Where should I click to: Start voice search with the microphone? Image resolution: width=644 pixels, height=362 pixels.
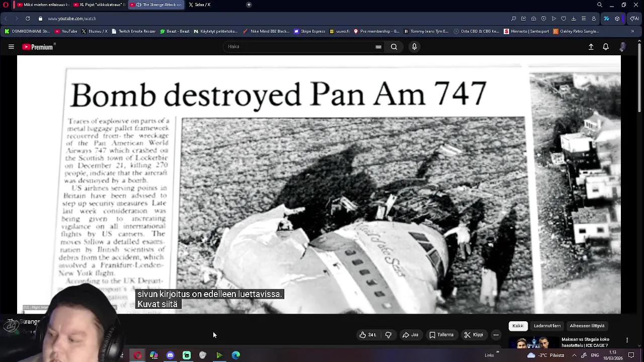414,47
